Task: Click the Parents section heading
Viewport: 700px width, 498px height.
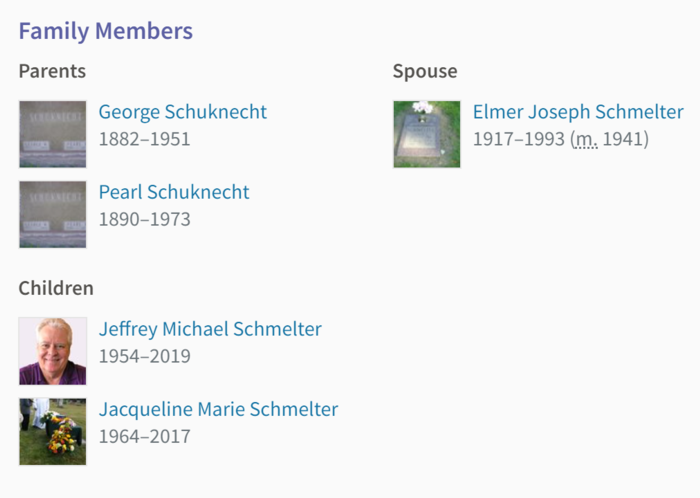Action: (x=52, y=71)
